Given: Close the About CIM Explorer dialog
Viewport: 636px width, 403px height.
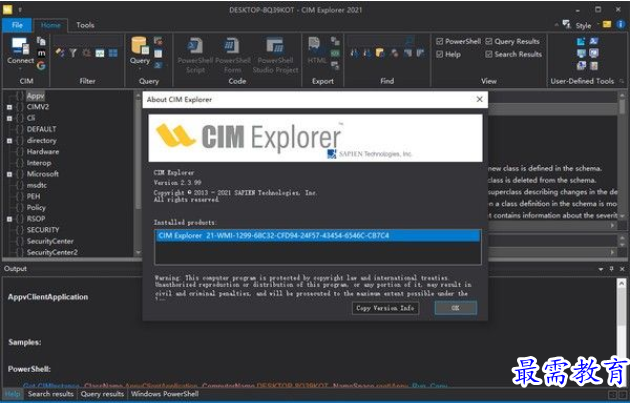Looking at the screenshot, I should coord(479,99).
